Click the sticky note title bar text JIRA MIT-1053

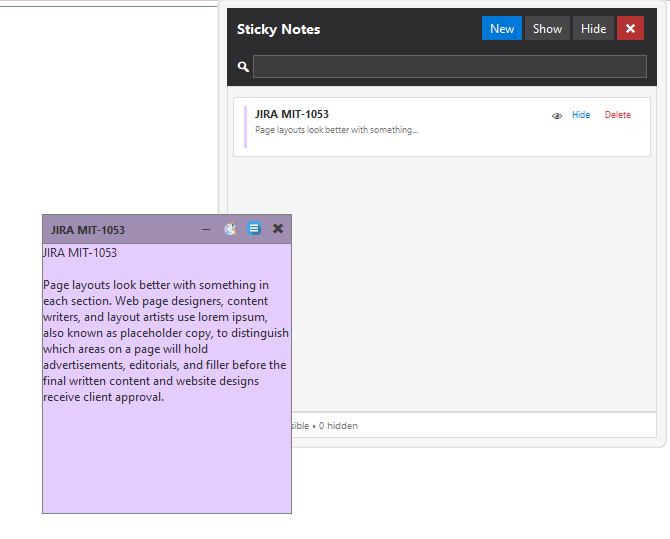[88, 230]
